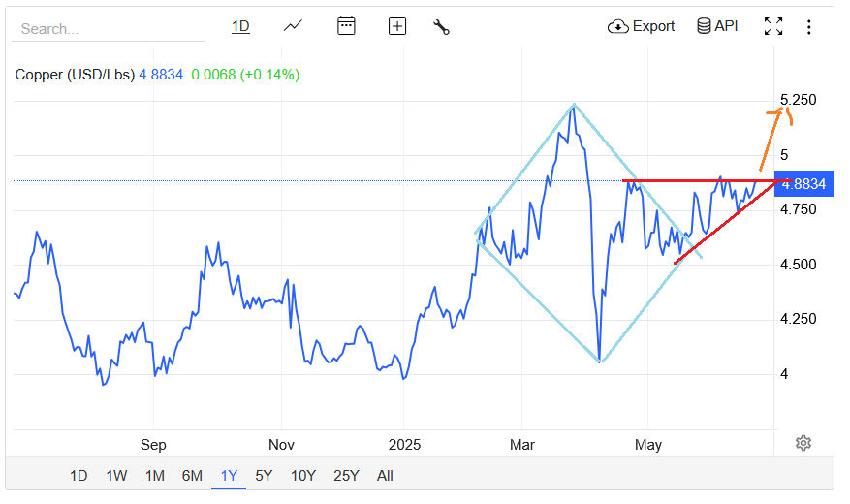
Task: Click the May date axis label
Action: (x=648, y=445)
